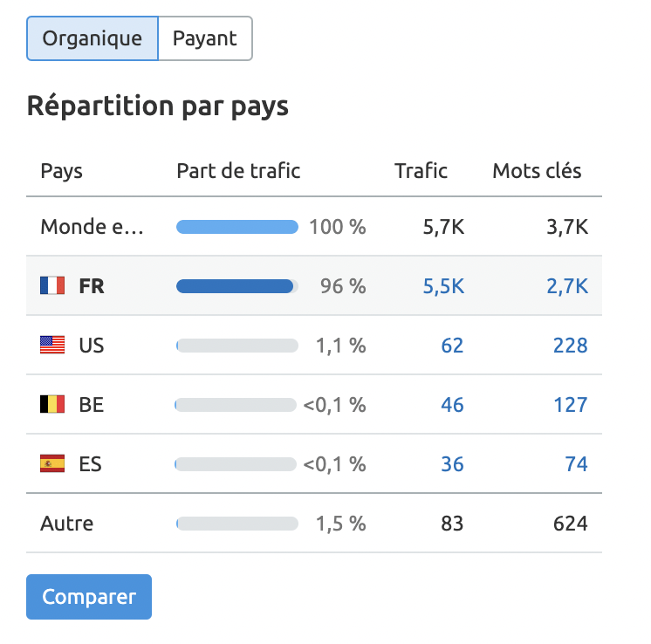The width and height of the screenshot is (651, 644).
Task: Click the Part de trafic column header
Action: tap(238, 171)
